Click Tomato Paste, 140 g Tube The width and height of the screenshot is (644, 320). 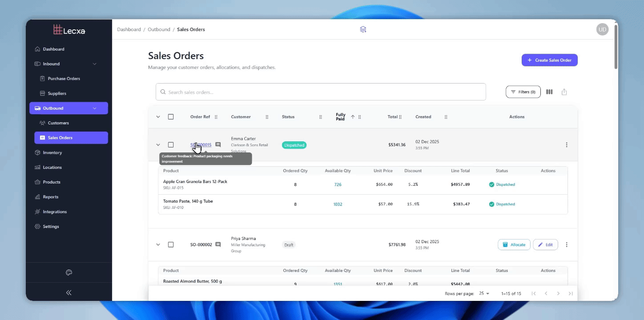(188, 201)
